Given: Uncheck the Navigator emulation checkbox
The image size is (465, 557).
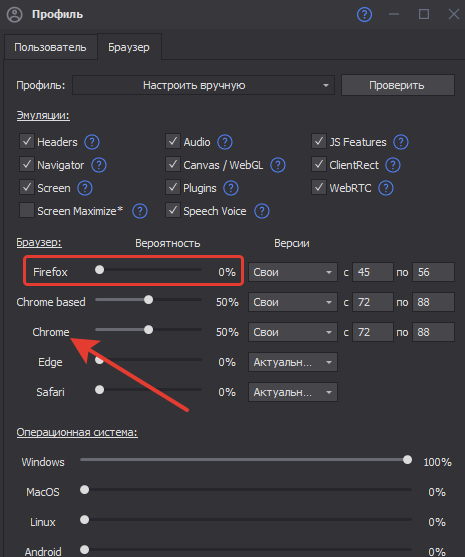Looking at the screenshot, I should [27, 164].
